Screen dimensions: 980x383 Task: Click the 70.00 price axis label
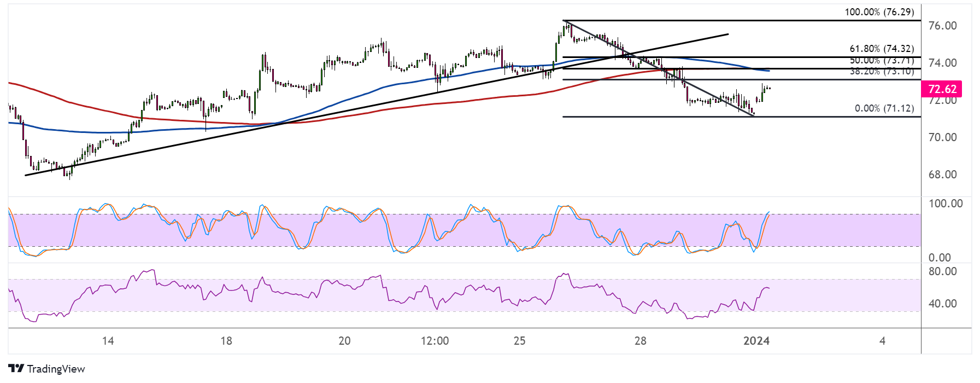coord(942,137)
